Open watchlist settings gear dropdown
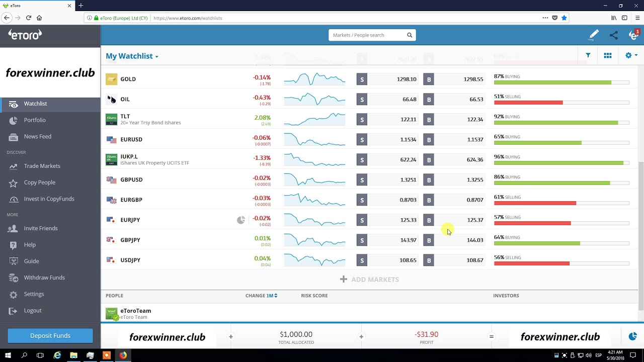This screenshot has height=362, width=644. (631, 55)
